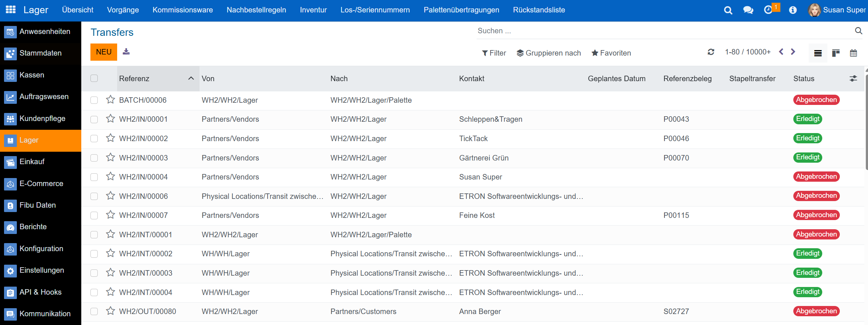Select checkbox for WH2/IN/00001 row

pyautogui.click(x=94, y=120)
